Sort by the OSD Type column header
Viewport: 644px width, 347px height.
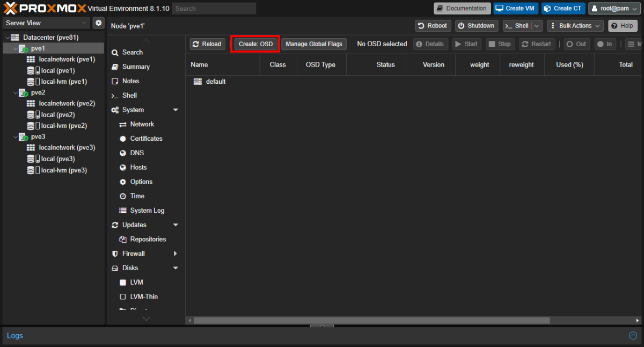coord(321,64)
